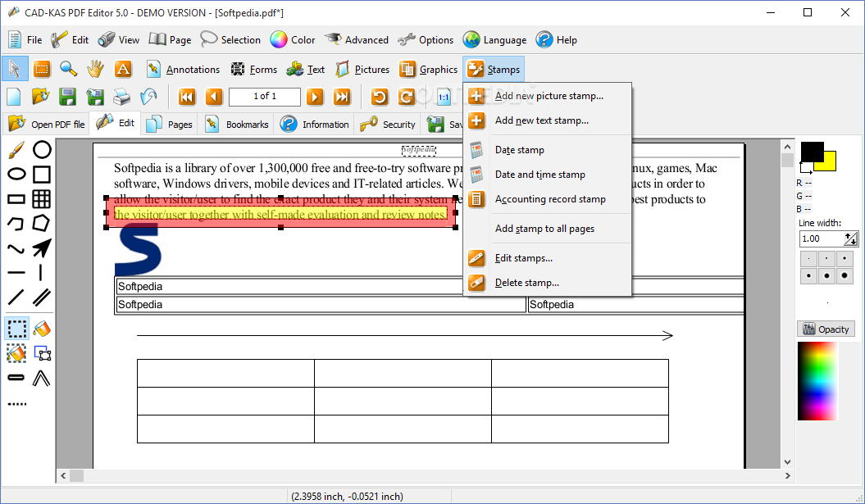Select the orange text A tool
Viewport: 865px width, 504px height.
(122, 69)
